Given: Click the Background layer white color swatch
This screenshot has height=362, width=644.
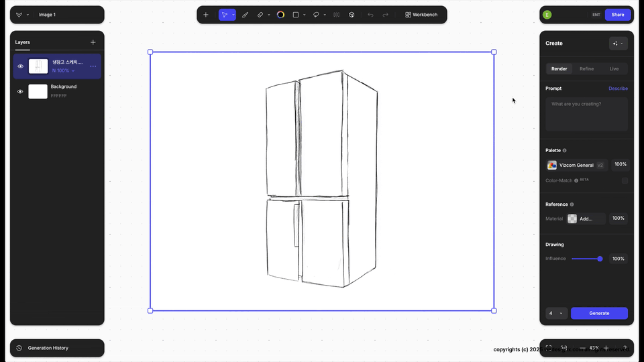Looking at the screenshot, I should [x=38, y=92].
